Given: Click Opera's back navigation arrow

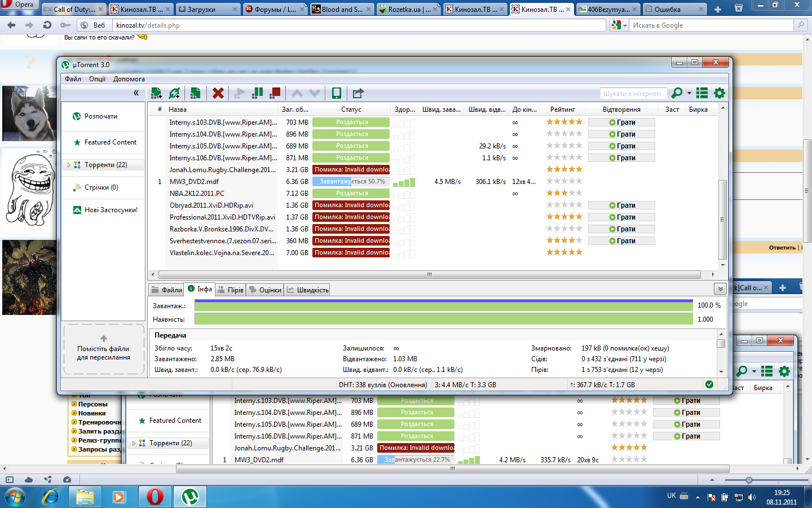Looking at the screenshot, I should click(11, 25).
